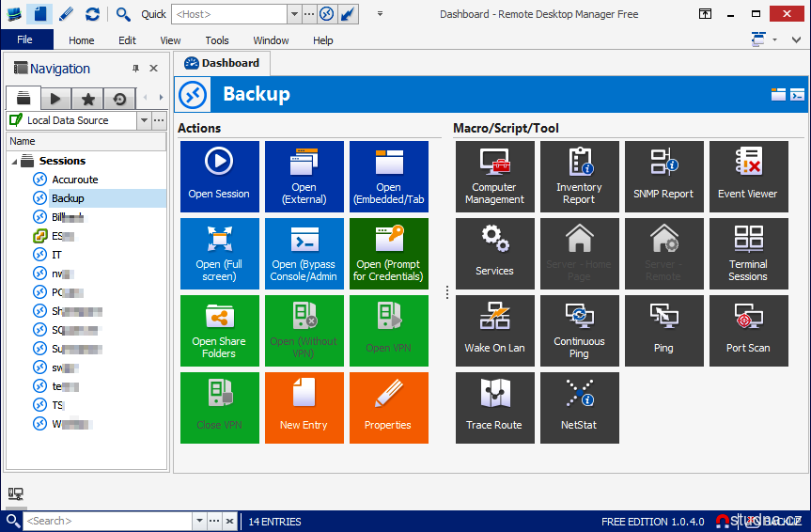Switch to Favorites star view in Navigation
The height and width of the screenshot is (532, 811).
87,99
